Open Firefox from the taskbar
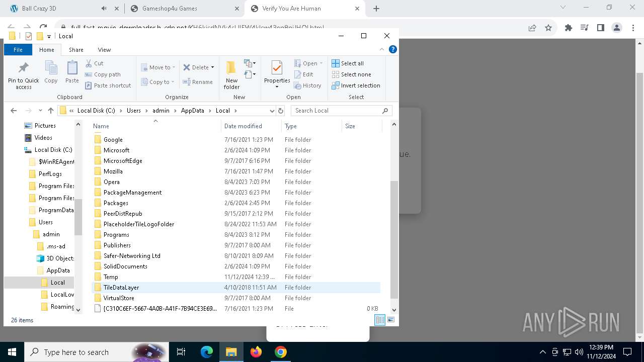 tap(256, 352)
